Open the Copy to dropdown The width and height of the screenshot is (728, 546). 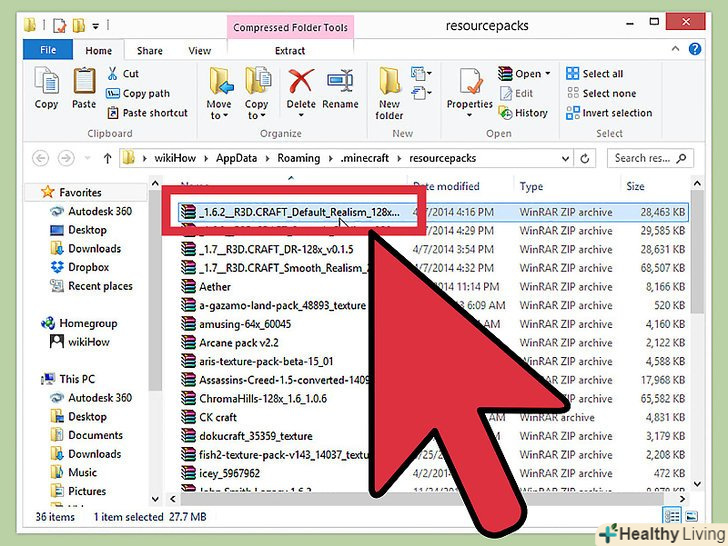[257, 93]
